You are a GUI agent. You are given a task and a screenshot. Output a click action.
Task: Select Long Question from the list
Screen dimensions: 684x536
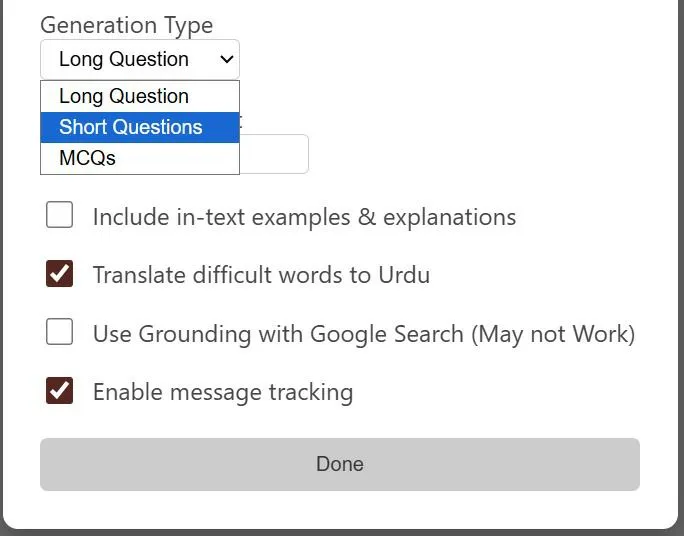pos(124,96)
